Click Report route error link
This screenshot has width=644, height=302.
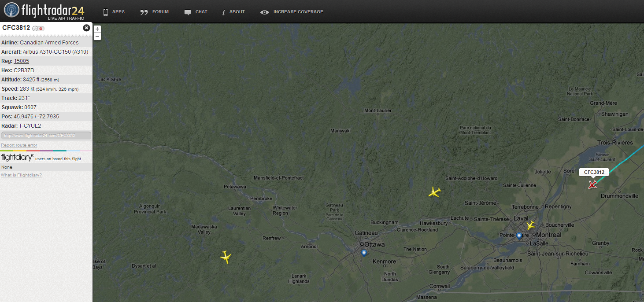(x=19, y=145)
